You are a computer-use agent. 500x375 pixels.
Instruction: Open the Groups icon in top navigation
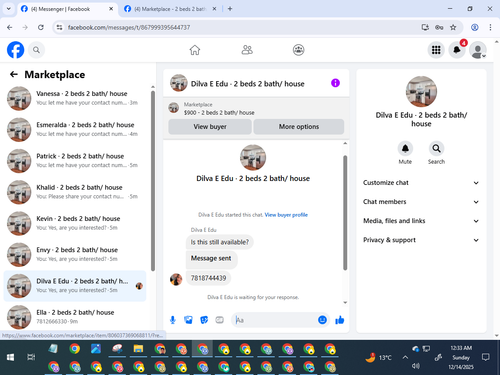[298, 50]
